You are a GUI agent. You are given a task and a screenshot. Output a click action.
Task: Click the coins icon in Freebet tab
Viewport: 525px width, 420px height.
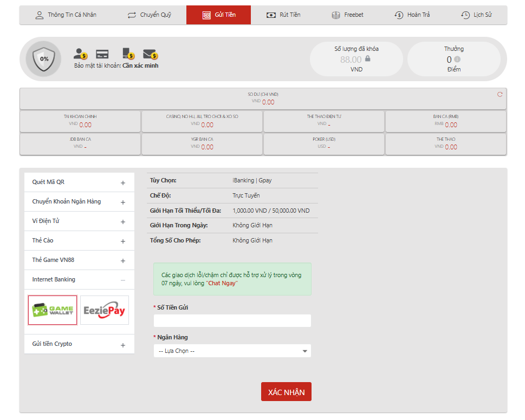336,15
